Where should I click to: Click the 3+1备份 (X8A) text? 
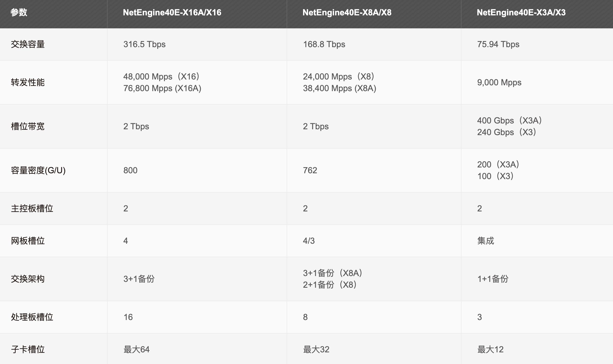(x=332, y=273)
